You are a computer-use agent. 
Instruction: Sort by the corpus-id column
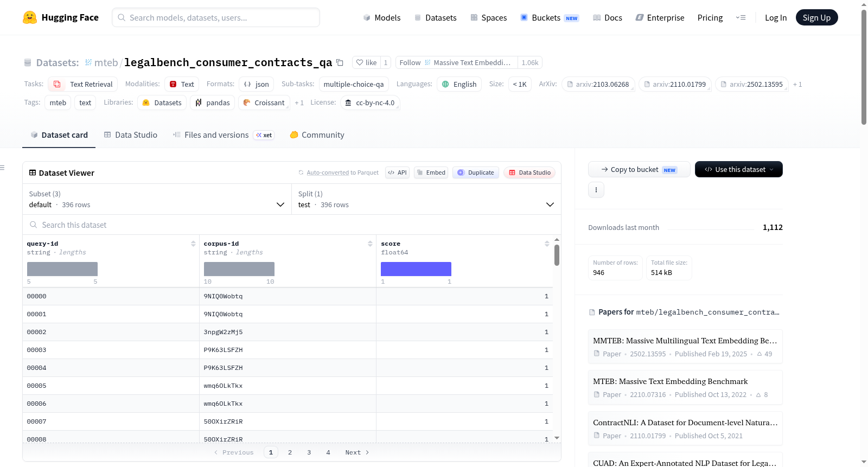[x=370, y=244]
